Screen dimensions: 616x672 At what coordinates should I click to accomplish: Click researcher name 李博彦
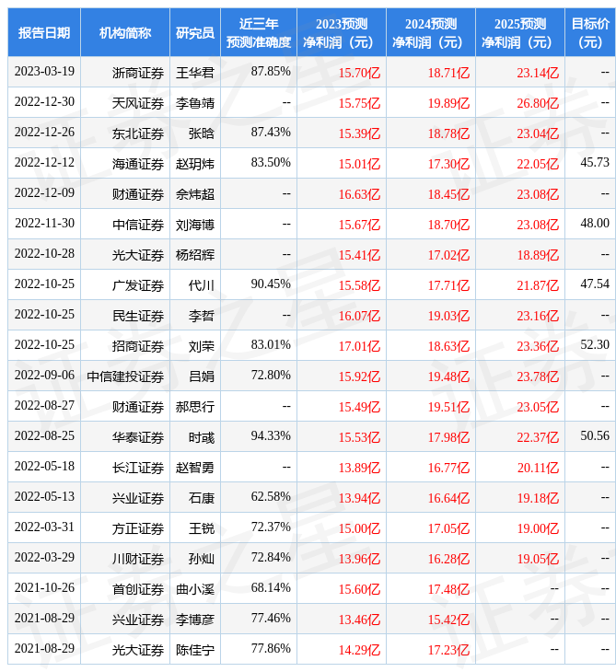[195, 620]
